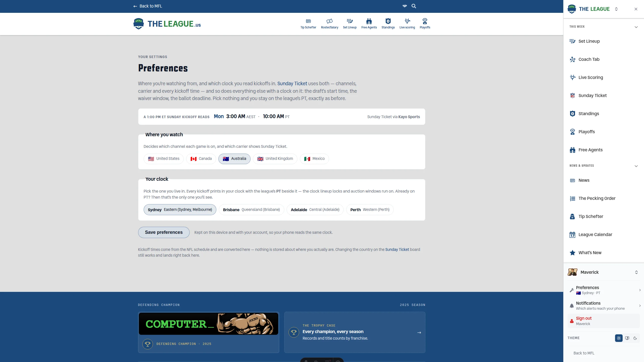Sign out of Maverick account
Viewport: 644px width, 362px height.
(x=603, y=321)
